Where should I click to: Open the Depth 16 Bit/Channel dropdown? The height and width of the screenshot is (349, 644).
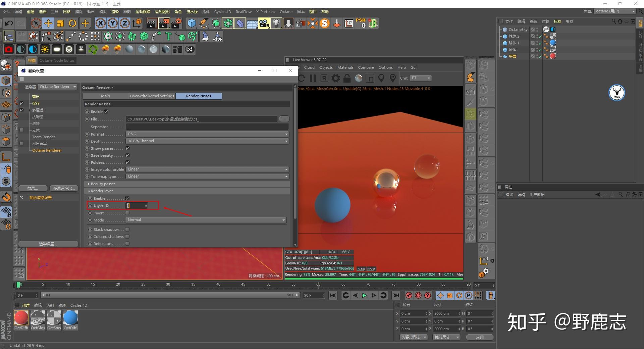tap(207, 141)
